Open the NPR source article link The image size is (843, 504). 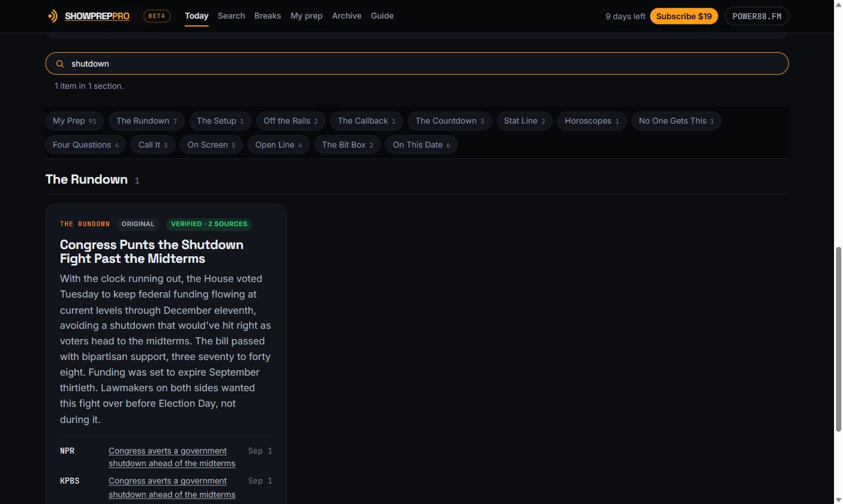pos(172,457)
